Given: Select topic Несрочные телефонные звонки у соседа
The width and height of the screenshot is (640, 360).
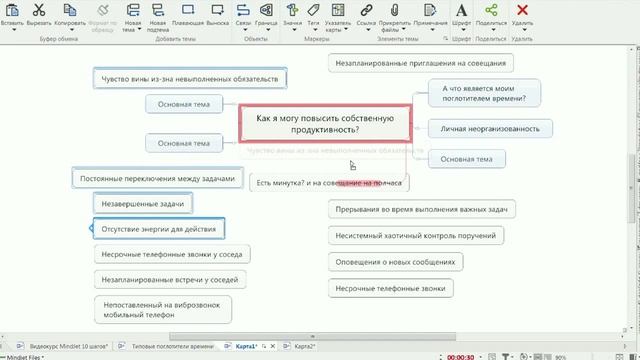Looking at the screenshot, I should click(x=172, y=254).
